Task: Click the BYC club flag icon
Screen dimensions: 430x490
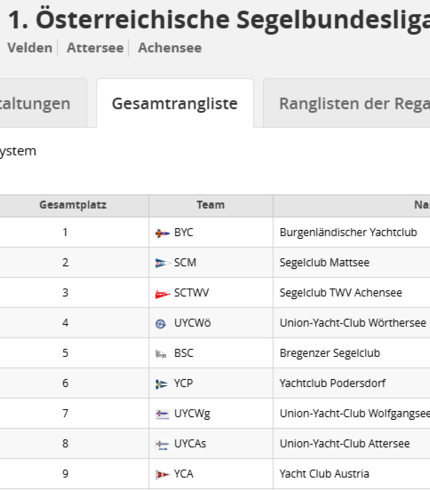Action: [x=162, y=233]
